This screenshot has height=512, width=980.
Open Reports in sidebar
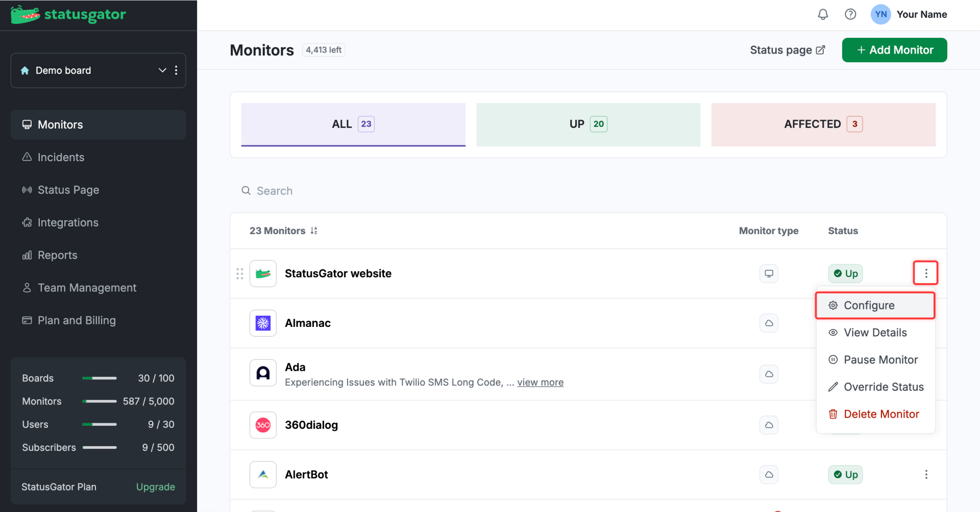pos(98,255)
